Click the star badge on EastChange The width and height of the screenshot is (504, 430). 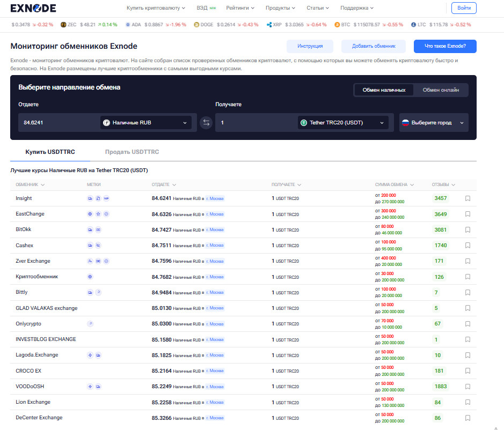(98, 214)
